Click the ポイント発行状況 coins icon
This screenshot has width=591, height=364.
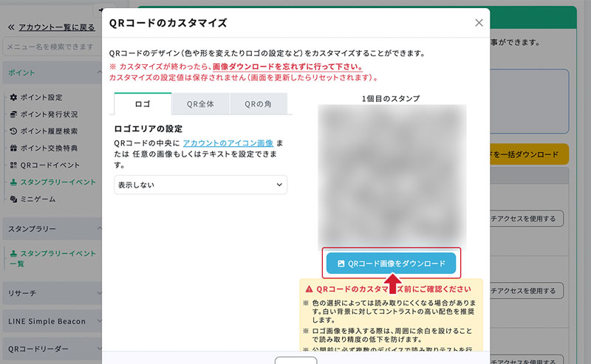[x=13, y=114]
